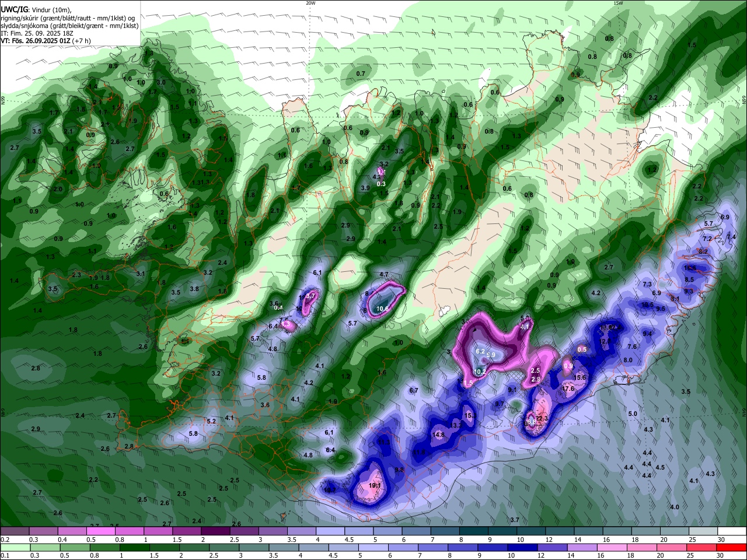Image resolution: width=747 pixels, height=560 pixels.
Task: Select the light periwinkle 4 swatch in upper legend row
Action: pos(330,531)
